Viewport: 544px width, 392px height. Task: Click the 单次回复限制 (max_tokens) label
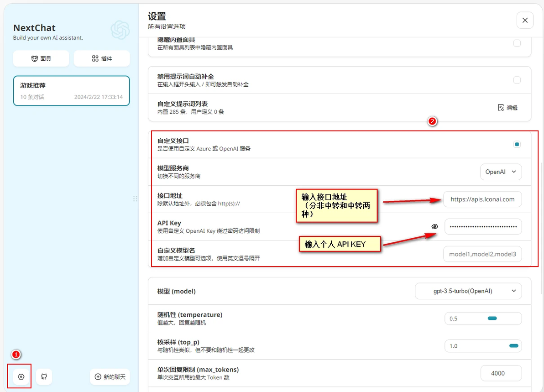click(198, 370)
